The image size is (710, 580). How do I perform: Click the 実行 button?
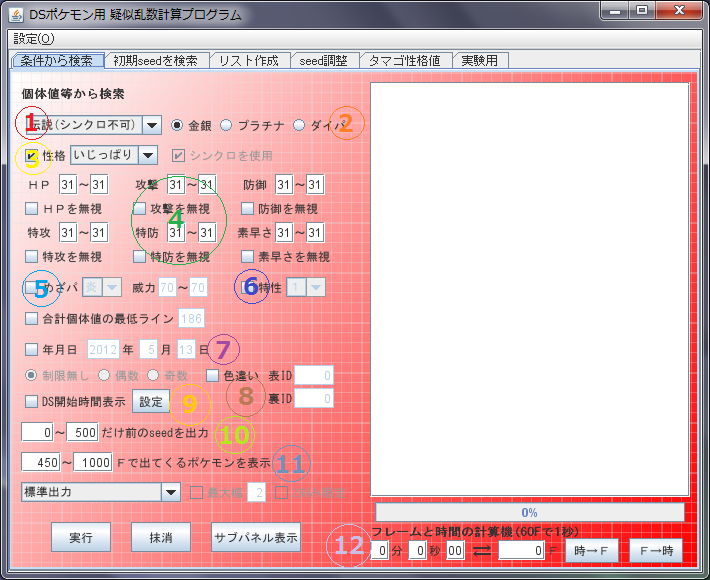(81, 537)
